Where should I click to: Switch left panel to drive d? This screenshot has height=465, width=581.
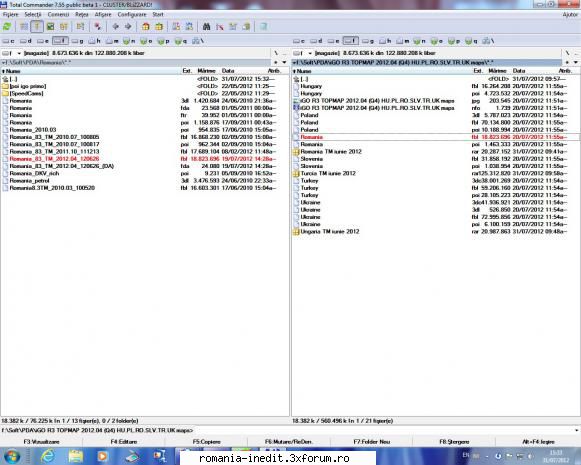pyautogui.click(x=26, y=41)
